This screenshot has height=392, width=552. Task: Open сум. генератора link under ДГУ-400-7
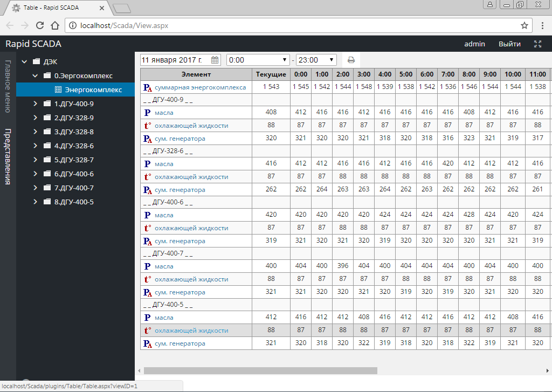point(180,292)
